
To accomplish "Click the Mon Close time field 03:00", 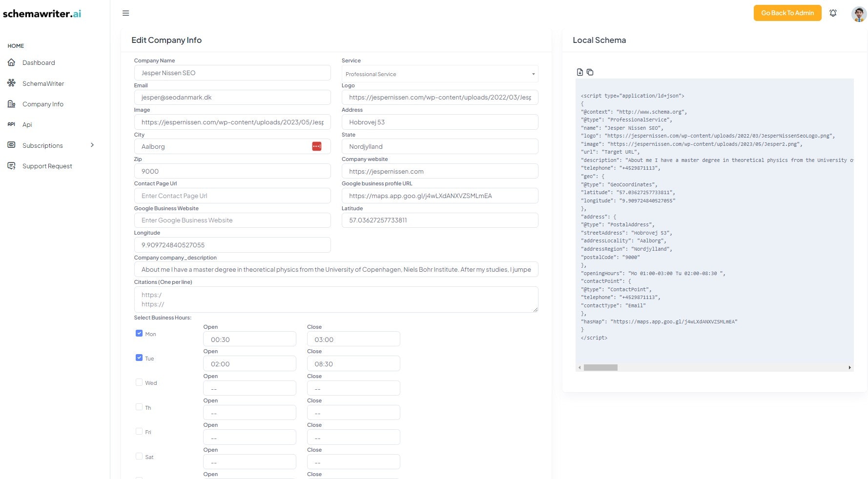I will point(353,339).
